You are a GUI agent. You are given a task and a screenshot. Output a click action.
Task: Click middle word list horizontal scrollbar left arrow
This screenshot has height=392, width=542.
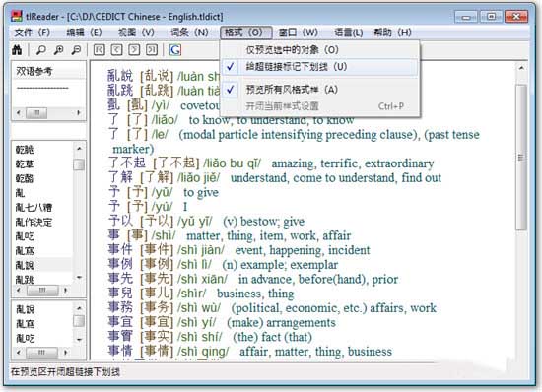[x=19, y=291]
